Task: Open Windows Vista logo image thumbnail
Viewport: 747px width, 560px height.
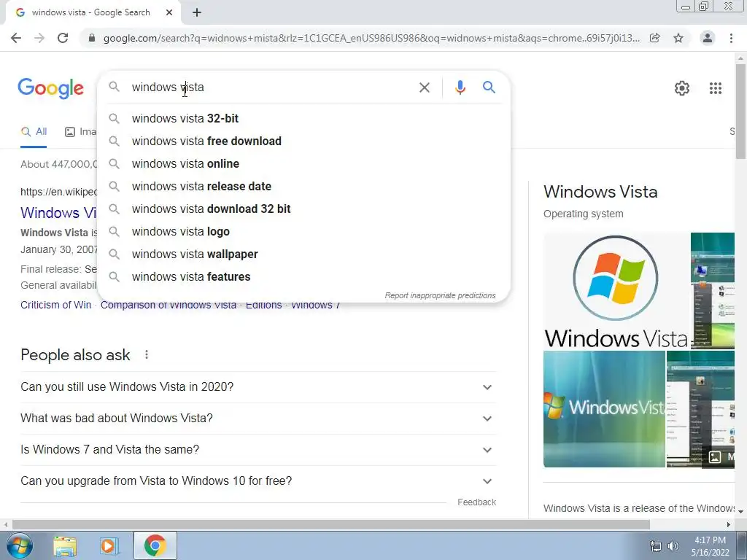Action: [616, 291]
